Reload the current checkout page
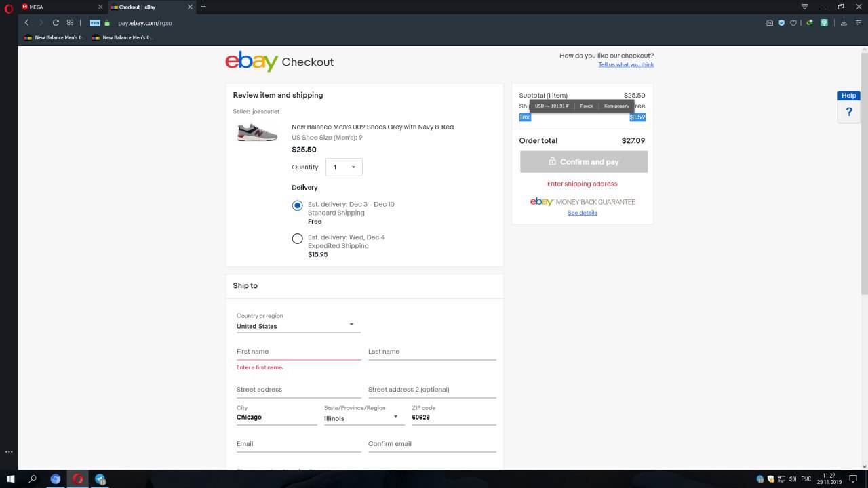 point(56,22)
